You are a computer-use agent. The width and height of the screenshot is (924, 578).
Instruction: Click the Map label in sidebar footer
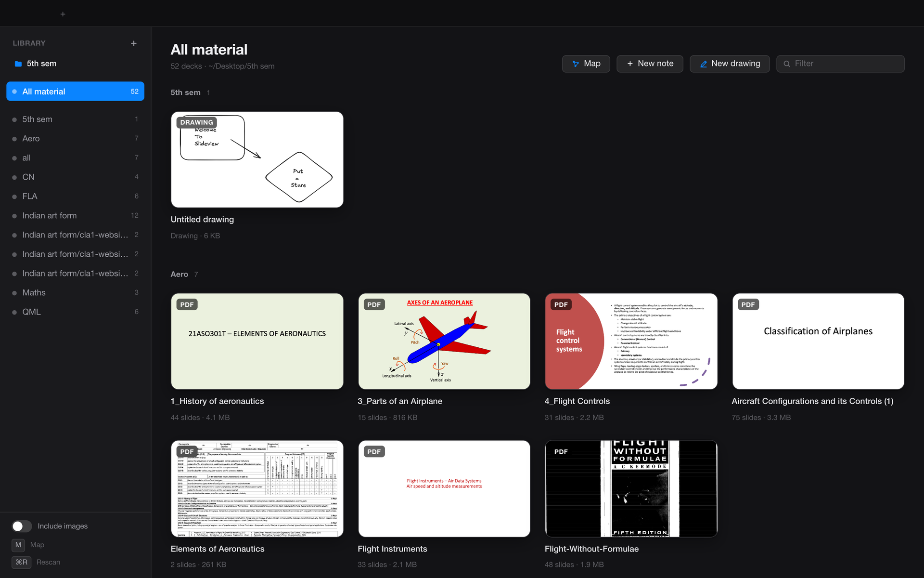(37, 545)
